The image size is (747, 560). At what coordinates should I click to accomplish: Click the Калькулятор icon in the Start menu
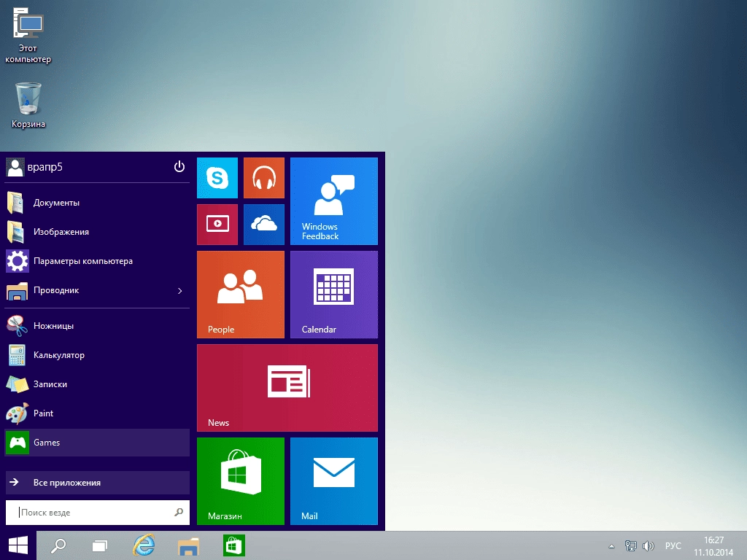click(x=18, y=355)
